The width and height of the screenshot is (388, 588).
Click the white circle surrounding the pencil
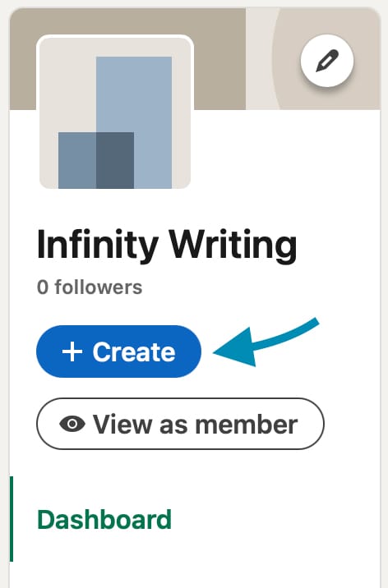327,61
